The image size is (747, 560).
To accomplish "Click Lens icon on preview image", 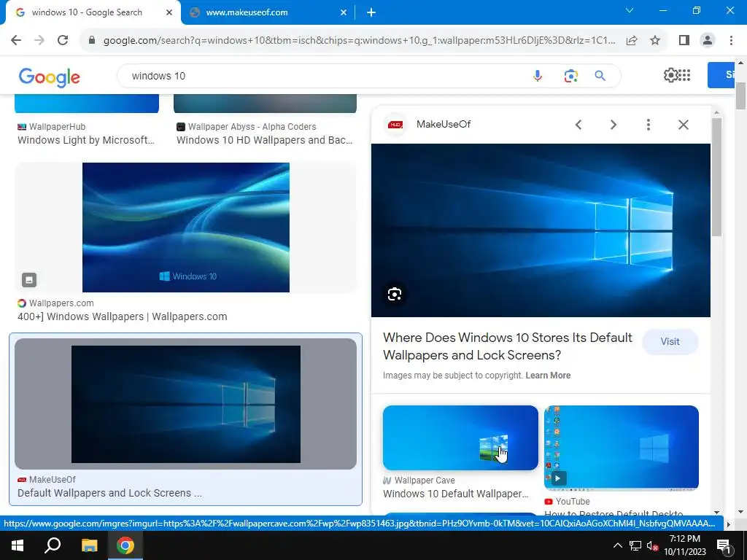I will (395, 295).
